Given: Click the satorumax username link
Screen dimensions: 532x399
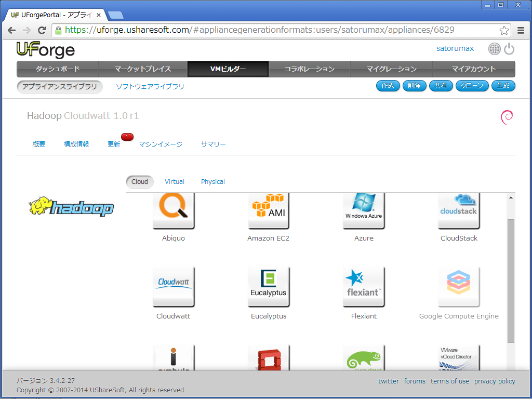Looking at the screenshot, I should click(455, 48).
